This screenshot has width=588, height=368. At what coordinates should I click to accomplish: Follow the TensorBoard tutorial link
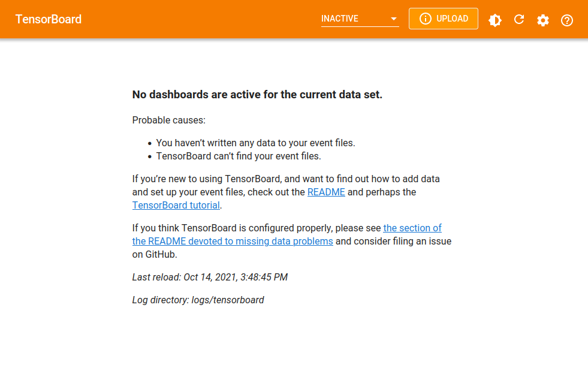[176, 205]
